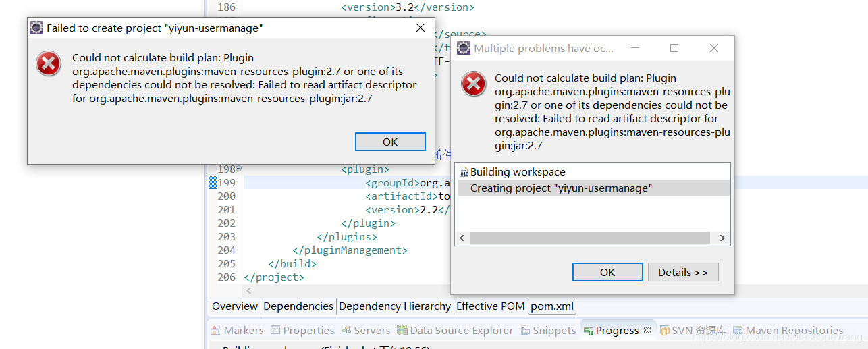Close the Multiple problems dialog

pyautogui.click(x=714, y=48)
